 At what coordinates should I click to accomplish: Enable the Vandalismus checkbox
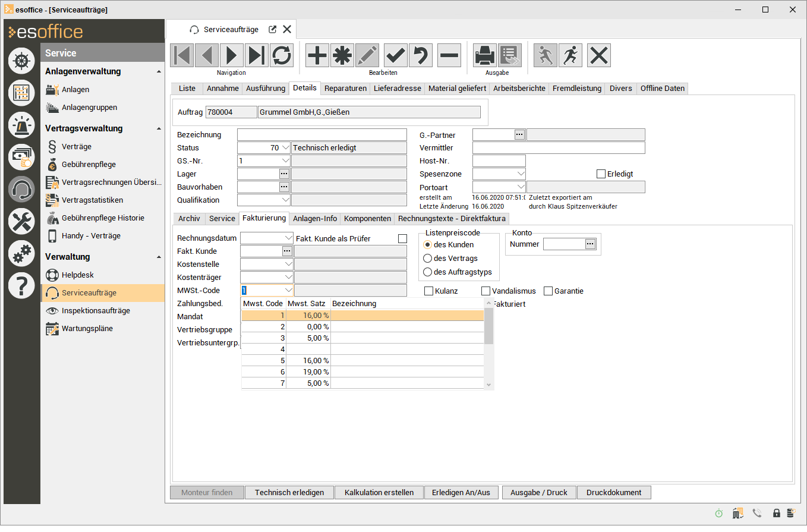[486, 291]
